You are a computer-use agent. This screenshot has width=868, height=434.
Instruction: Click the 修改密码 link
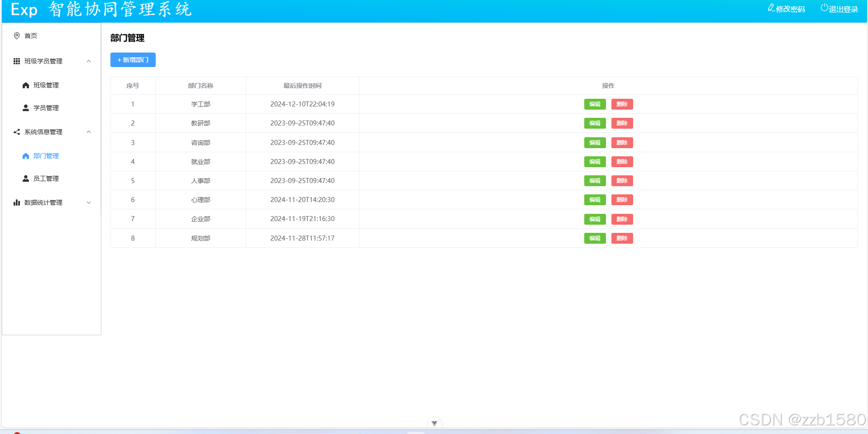coord(787,9)
